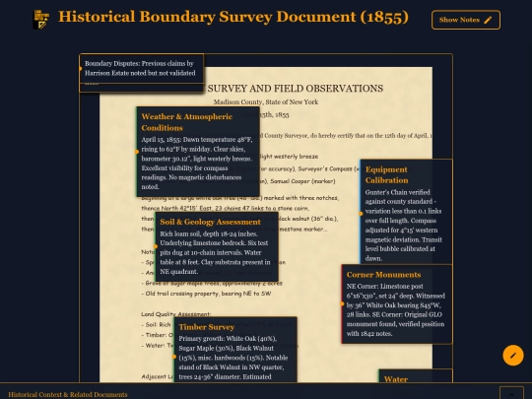Click the Historical Boundary Survey Document title
Screen dimensions: 532x399
(x=233, y=17)
